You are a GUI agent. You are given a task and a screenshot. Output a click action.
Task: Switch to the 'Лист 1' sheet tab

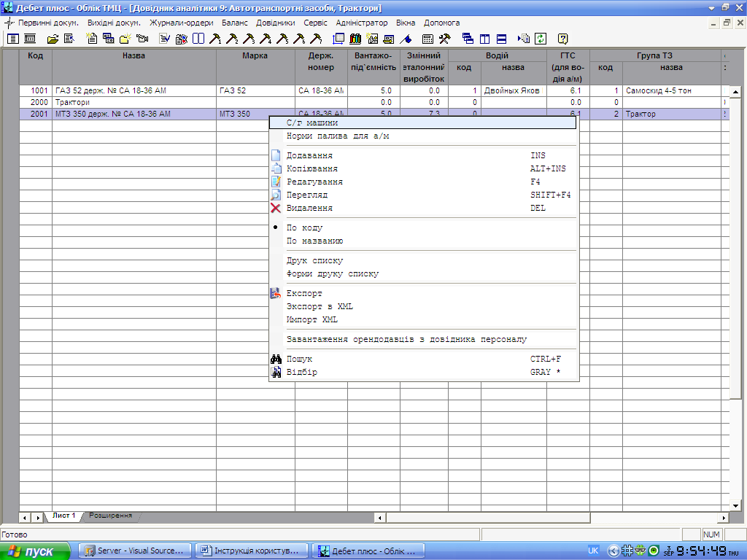click(x=64, y=516)
